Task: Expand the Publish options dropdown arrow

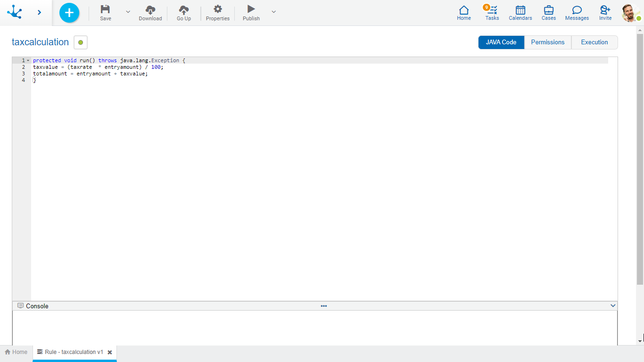Action: click(x=273, y=12)
